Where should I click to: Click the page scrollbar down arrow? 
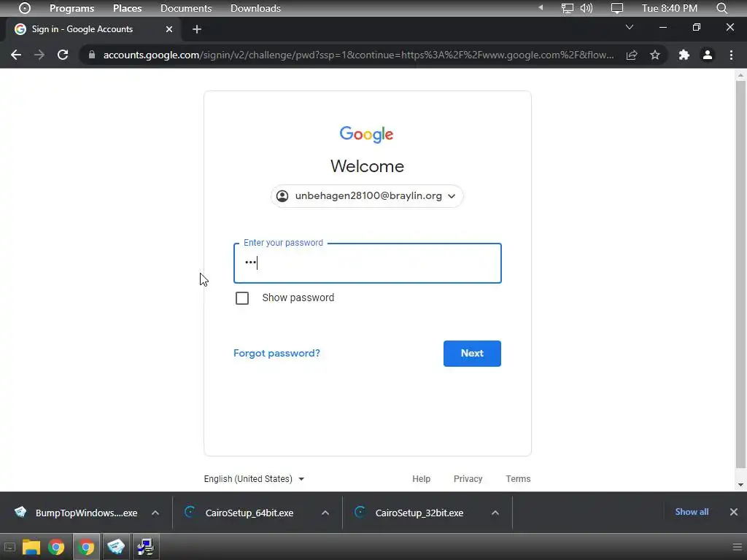click(741, 485)
